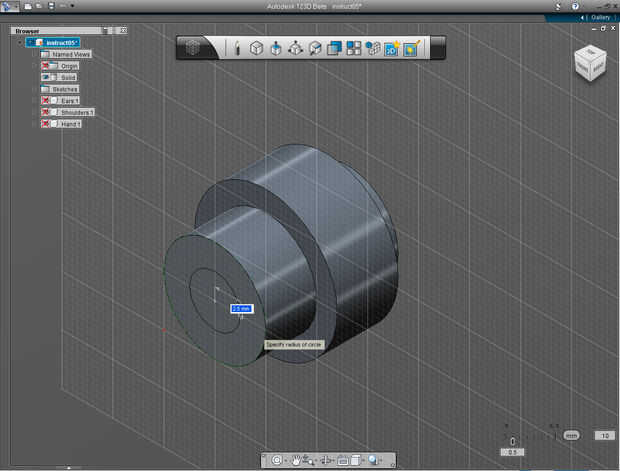
Task: Select the Move/Transform tool
Action: (x=295, y=48)
